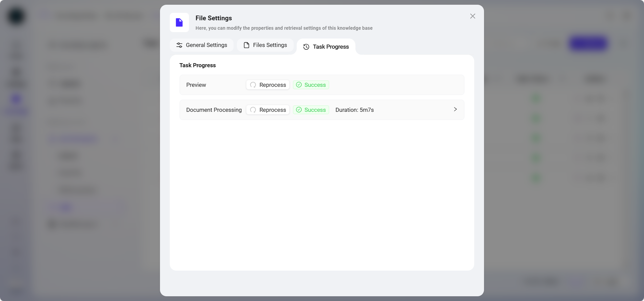The height and width of the screenshot is (301, 644).
Task: Click the purple document icon beside File Settings
Action: (179, 23)
